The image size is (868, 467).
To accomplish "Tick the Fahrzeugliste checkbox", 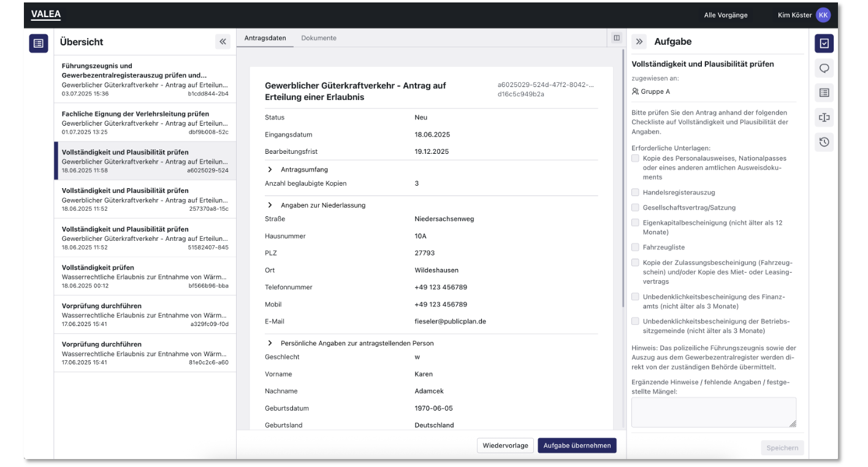I will point(635,248).
